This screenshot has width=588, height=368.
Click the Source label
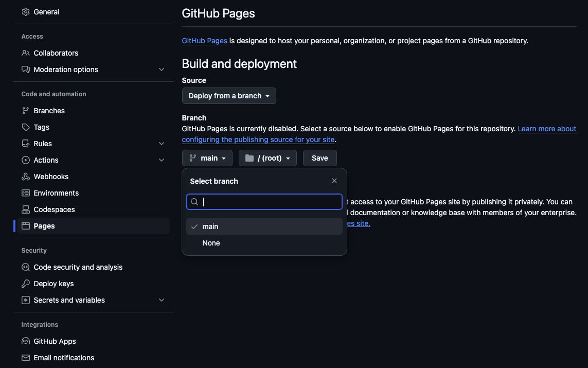tap(194, 80)
